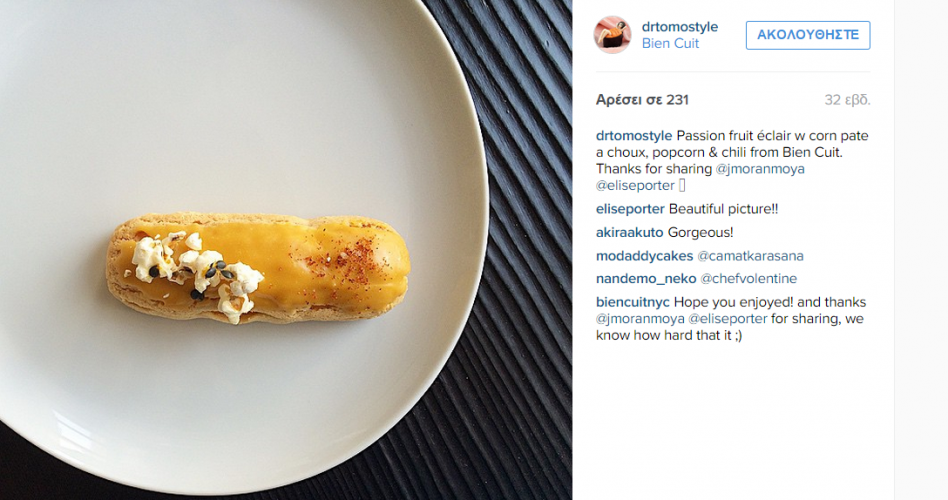Viewport: 948px width, 500px height.
Task: Click the éclair photo on the plate
Action: click(258, 267)
